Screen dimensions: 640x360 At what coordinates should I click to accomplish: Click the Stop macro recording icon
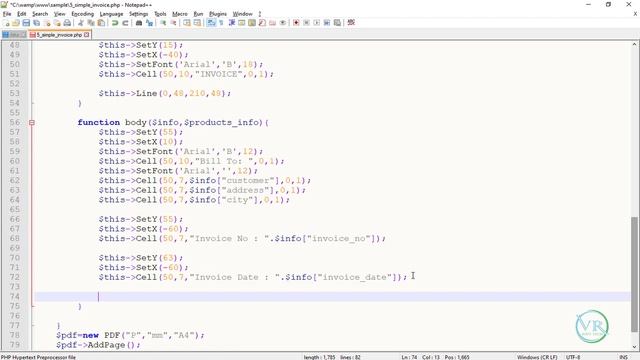tap(307, 23)
